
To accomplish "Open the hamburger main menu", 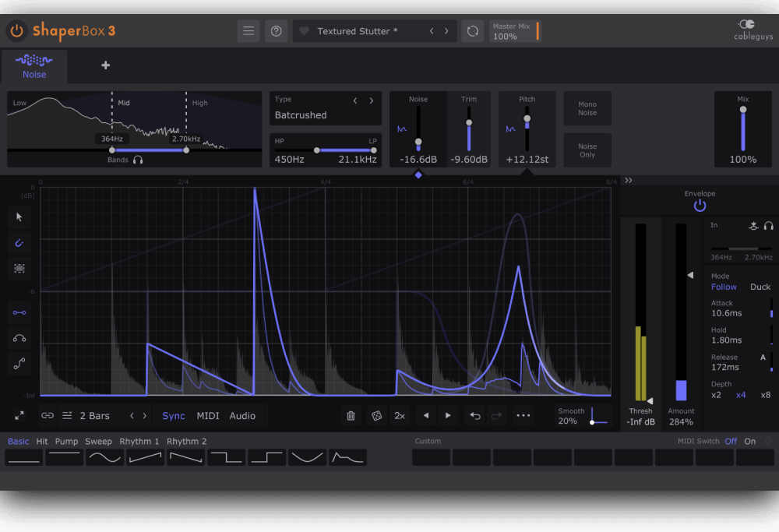I will [x=249, y=31].
